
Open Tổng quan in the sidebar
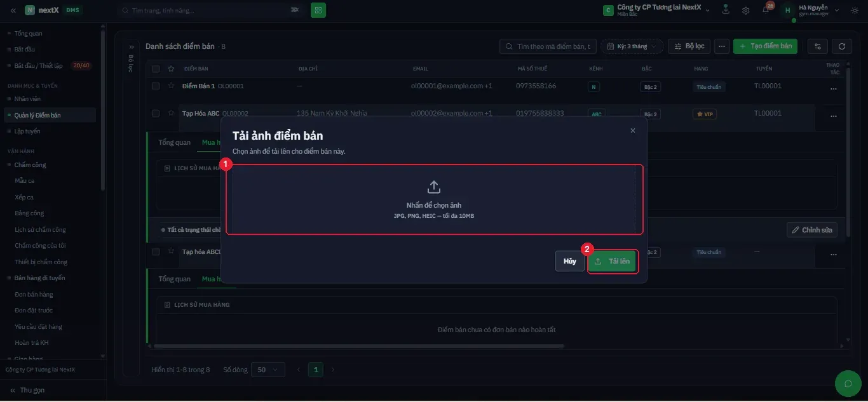click(x=28, y=33)
